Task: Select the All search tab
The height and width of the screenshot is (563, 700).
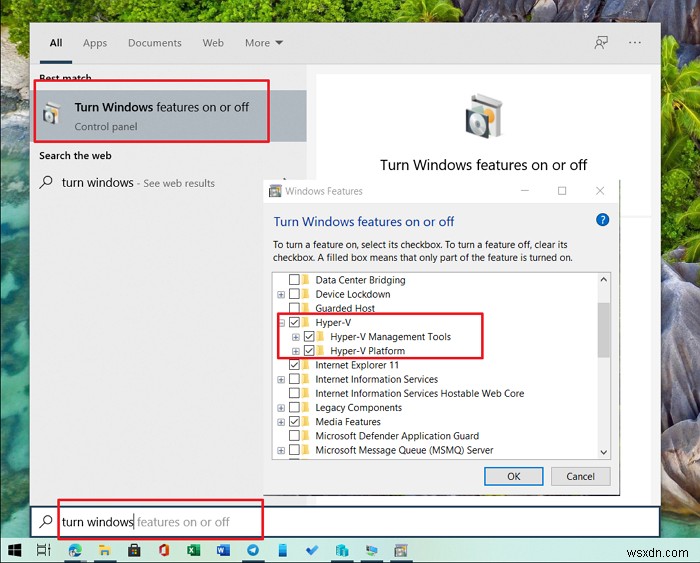Action: pos(56,43)
